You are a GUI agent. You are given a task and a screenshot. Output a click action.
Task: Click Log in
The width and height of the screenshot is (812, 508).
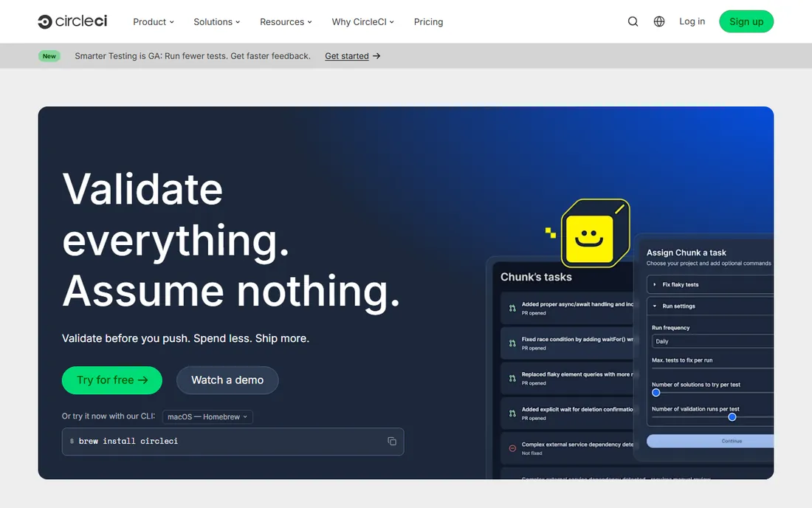[x=692, y=21]
